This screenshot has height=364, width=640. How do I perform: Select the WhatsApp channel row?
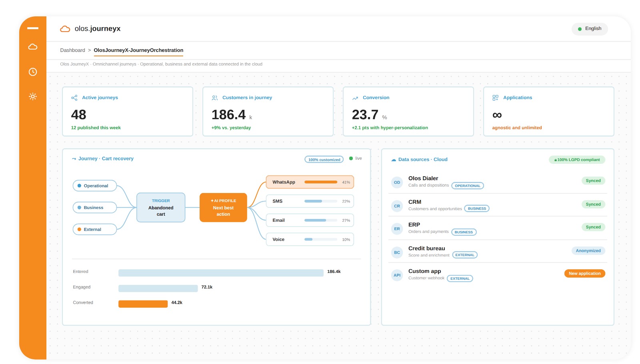click(310, 182)
